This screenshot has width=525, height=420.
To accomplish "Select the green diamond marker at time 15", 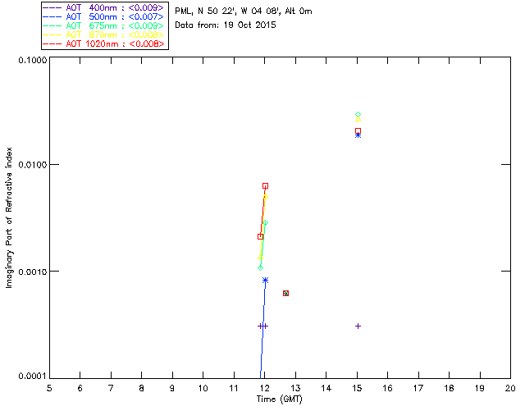I will coord(358,115).
